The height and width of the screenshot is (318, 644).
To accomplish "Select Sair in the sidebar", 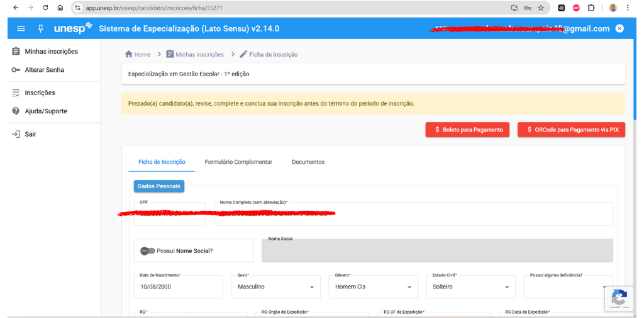I will point(30,134).
